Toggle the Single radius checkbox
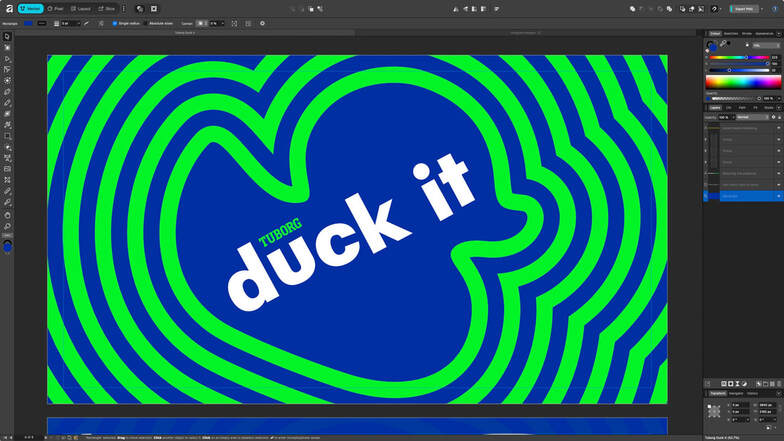 [115, 22]
